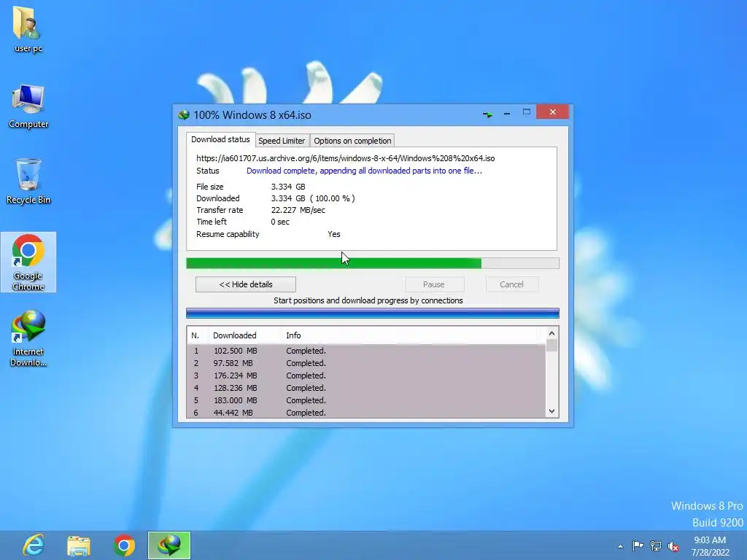Click the blue connections progress bar
The height and width of the screenshot is (560, 747).
pyautogui.click(x=373, y=313)
